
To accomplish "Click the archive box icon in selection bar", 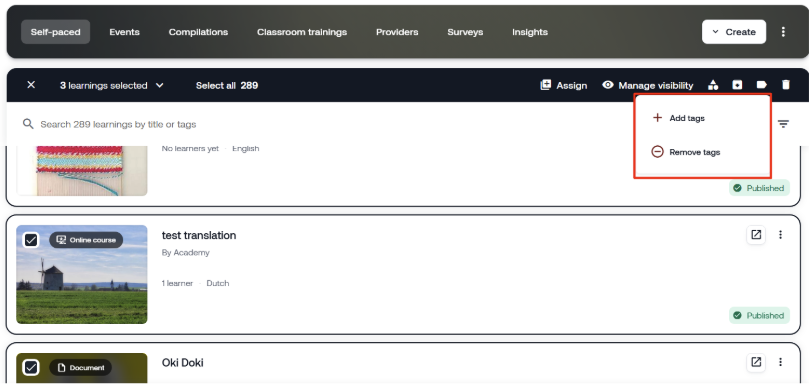I will pyautogui.click(x=737, y=85).
